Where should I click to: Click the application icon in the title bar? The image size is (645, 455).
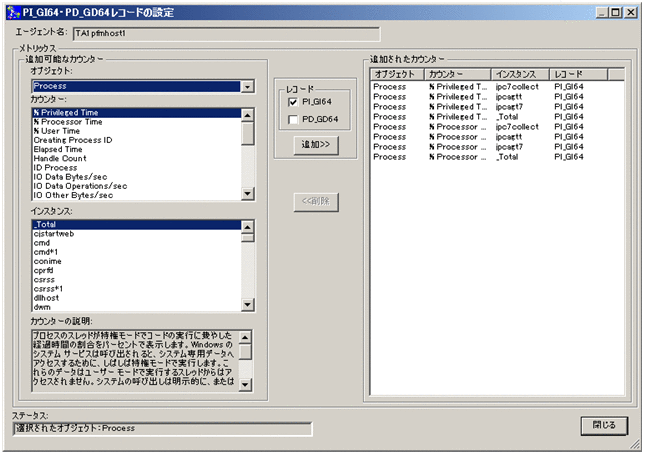coord(13,12)
